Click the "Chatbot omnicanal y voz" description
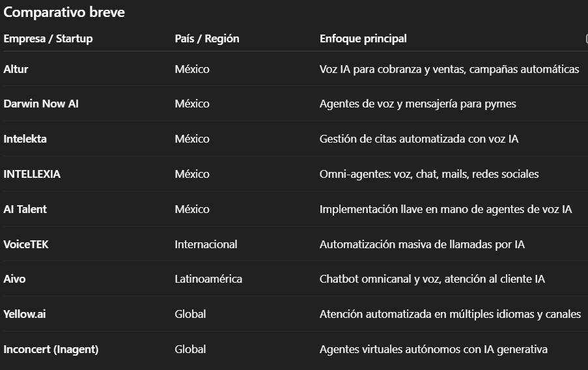Screen dimensions: 588x370 click(432, 279)
